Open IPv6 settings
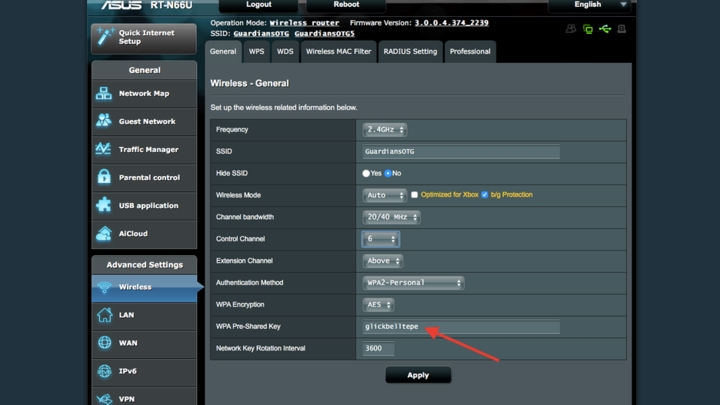 point(144,371)
